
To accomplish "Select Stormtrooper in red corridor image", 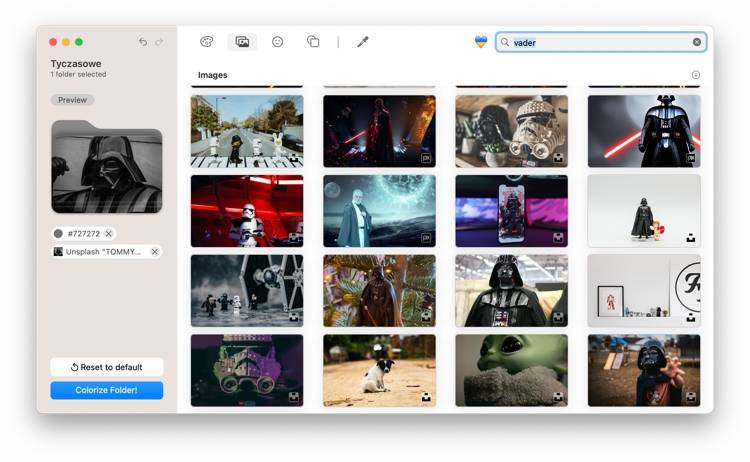I will point(247,211).
